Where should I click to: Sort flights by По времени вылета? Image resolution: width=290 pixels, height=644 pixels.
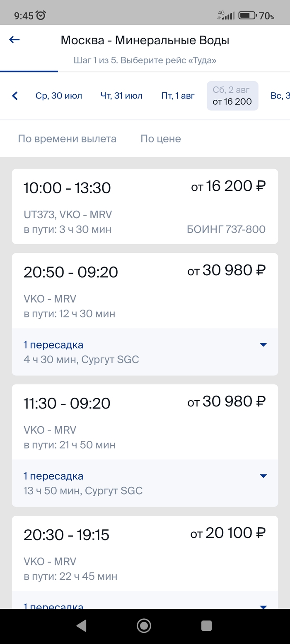click(67, 139)
